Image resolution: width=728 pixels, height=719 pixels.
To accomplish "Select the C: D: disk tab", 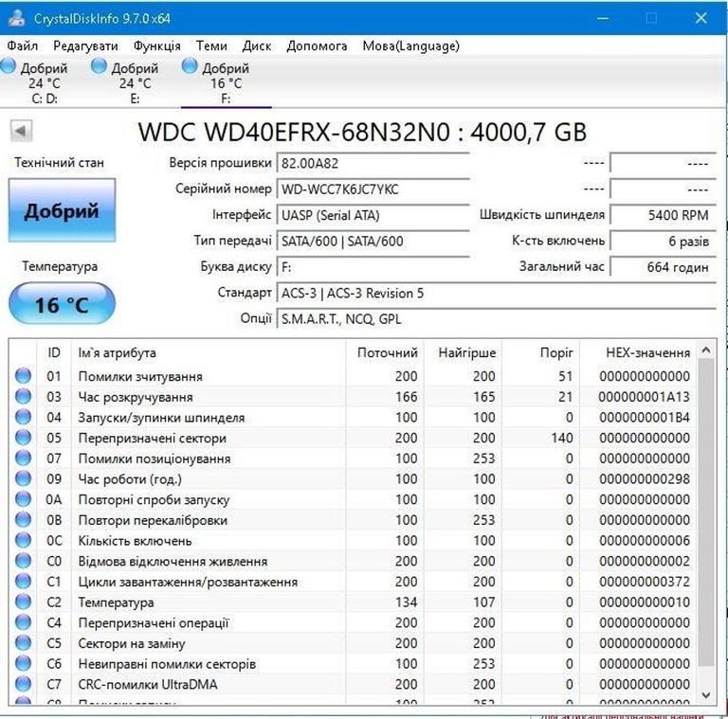I will 45,83.
